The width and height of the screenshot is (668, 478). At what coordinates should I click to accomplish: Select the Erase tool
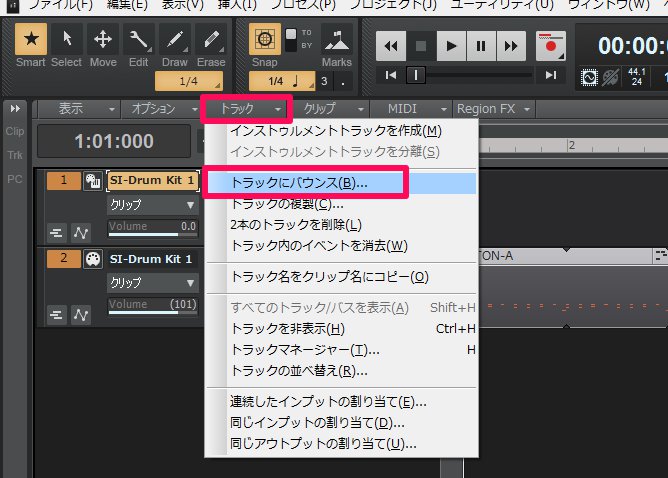[211, 39]
